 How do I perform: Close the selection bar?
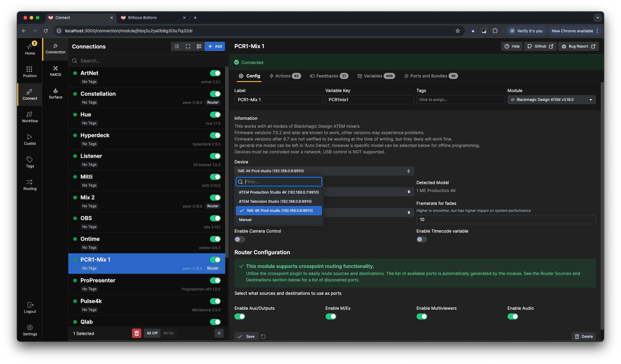click(x=219, y=333)
